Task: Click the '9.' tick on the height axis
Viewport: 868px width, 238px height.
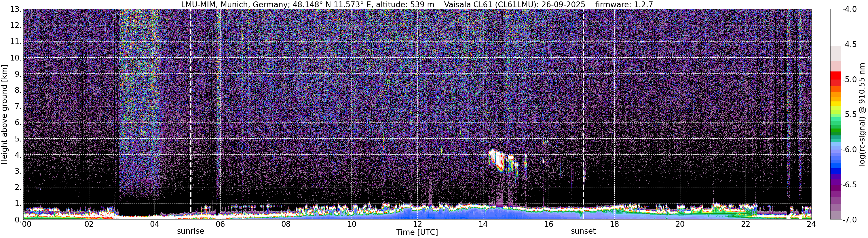Action: pos(18,74)
